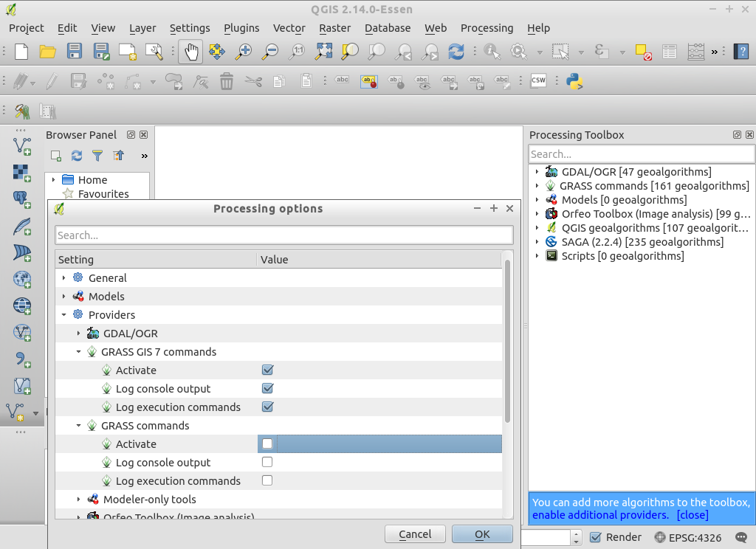756x549 pixels.
Task: Open the Processing menu
Action: tap(487, 28)
